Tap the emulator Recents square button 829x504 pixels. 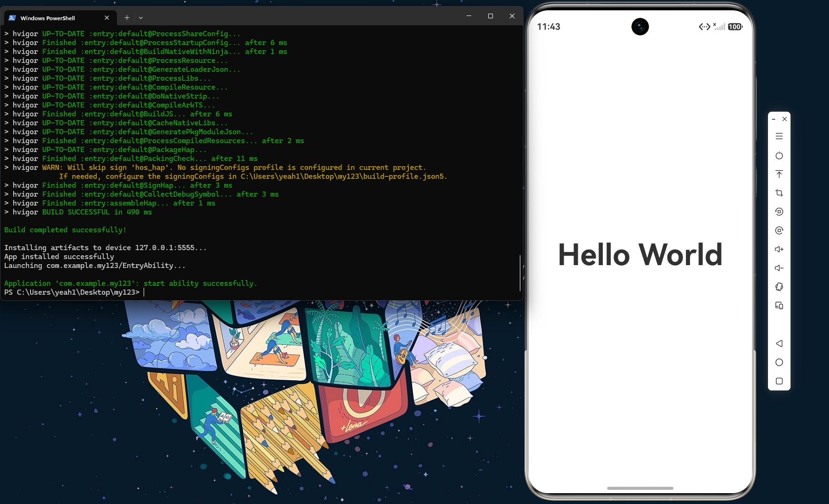(x=779, y=381)
